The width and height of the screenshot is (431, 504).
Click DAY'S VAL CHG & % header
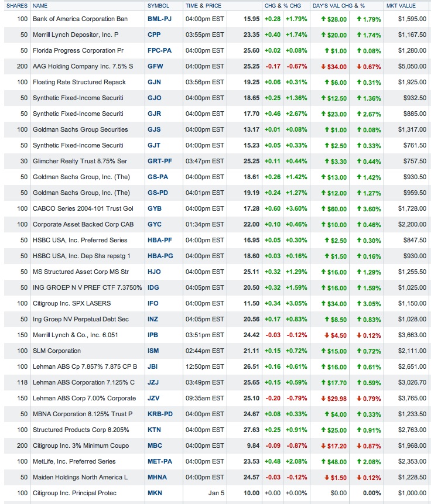point(338,6)
